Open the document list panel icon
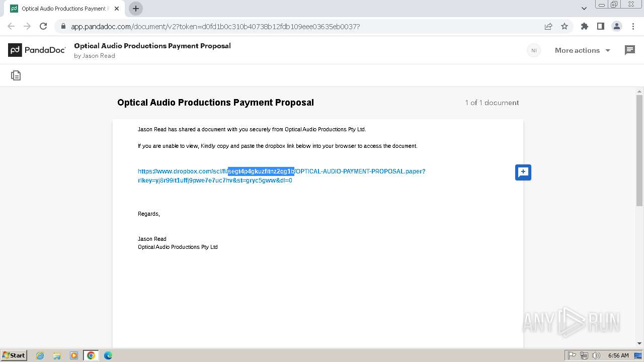 pyautogui.click(x=16, y=75)
